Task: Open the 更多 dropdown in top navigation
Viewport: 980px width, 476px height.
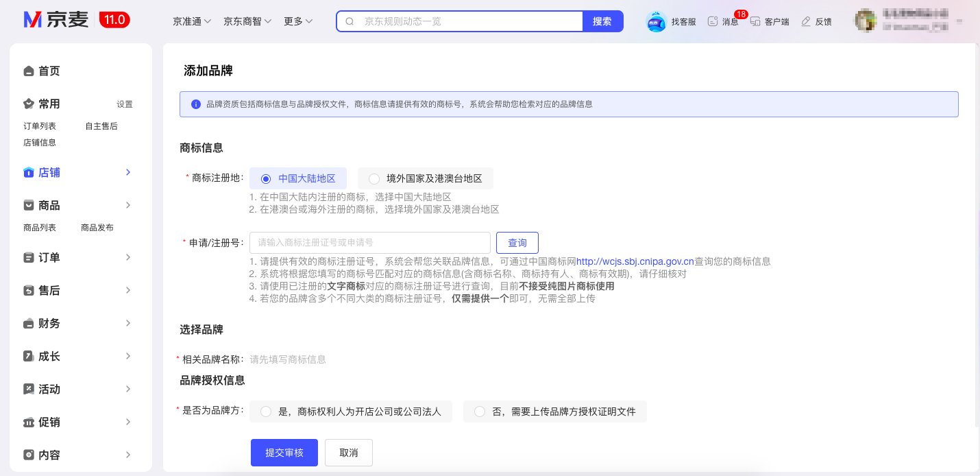Action: point(298,21)
